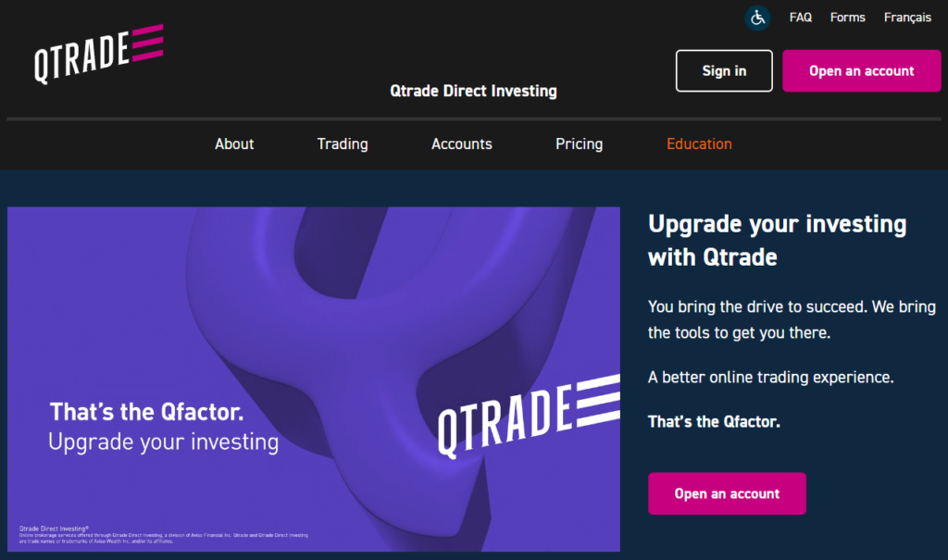The image size is (948, 560).
Task: Click the pink stripes logo mark
Action: click(x=148, y=44)
